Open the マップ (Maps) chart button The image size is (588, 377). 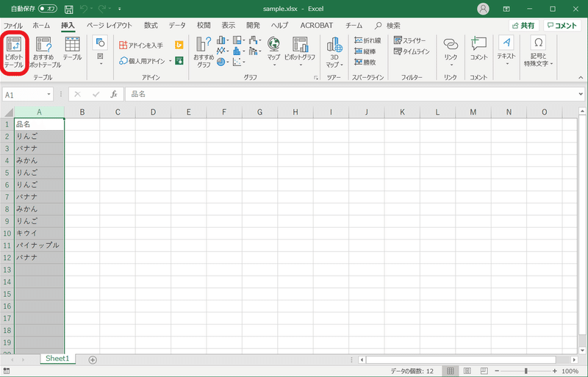[x=273, y=51]
